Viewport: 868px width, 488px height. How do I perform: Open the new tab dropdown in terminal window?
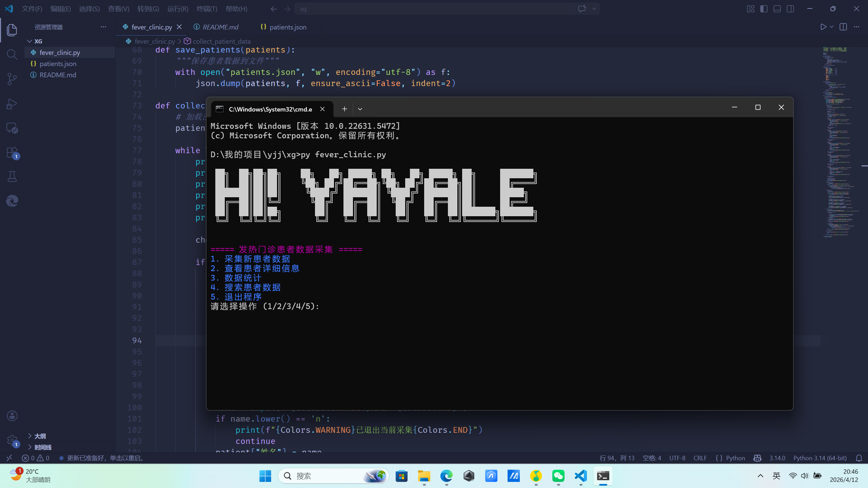tap(360, 109)
